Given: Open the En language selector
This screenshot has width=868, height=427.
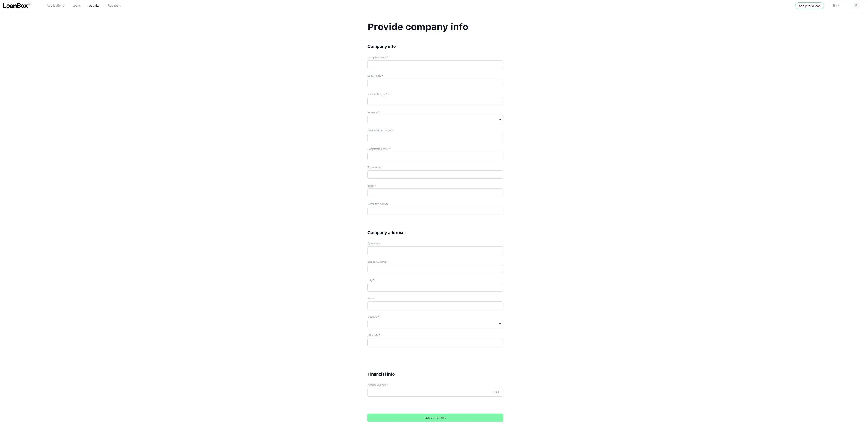Looking at the screenshot, I should point(836,5).
